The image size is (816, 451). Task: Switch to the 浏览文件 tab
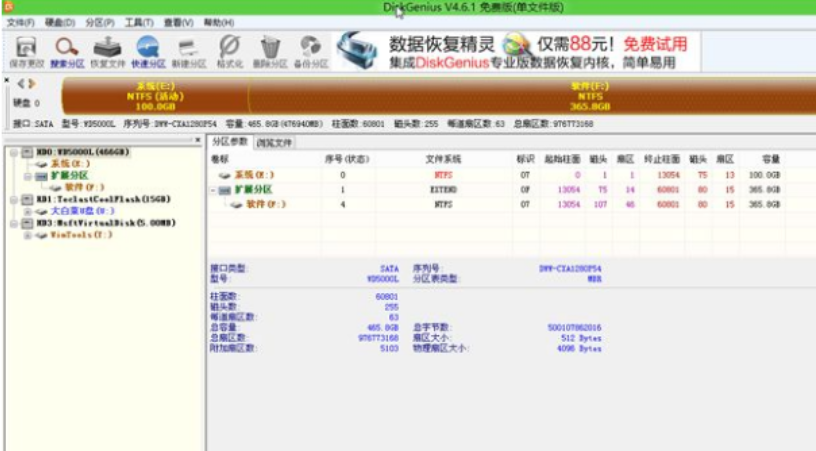(274, 143)
